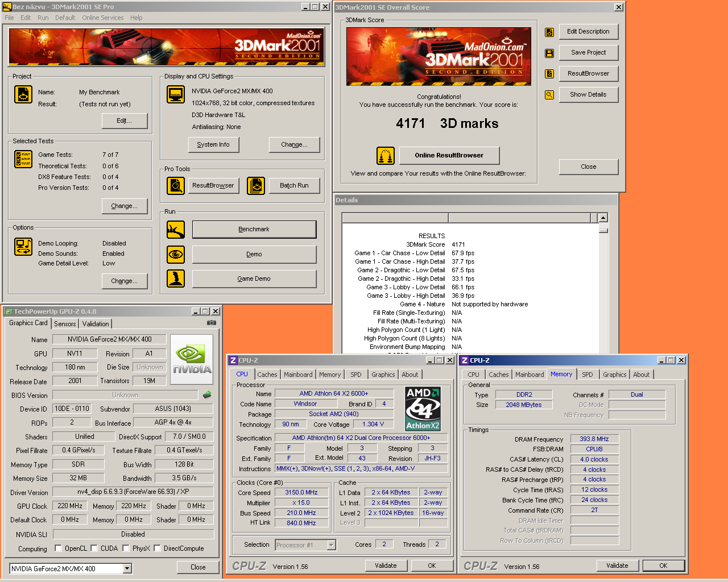Click the DRAM Frequency 393.8 MHz field

594,439
